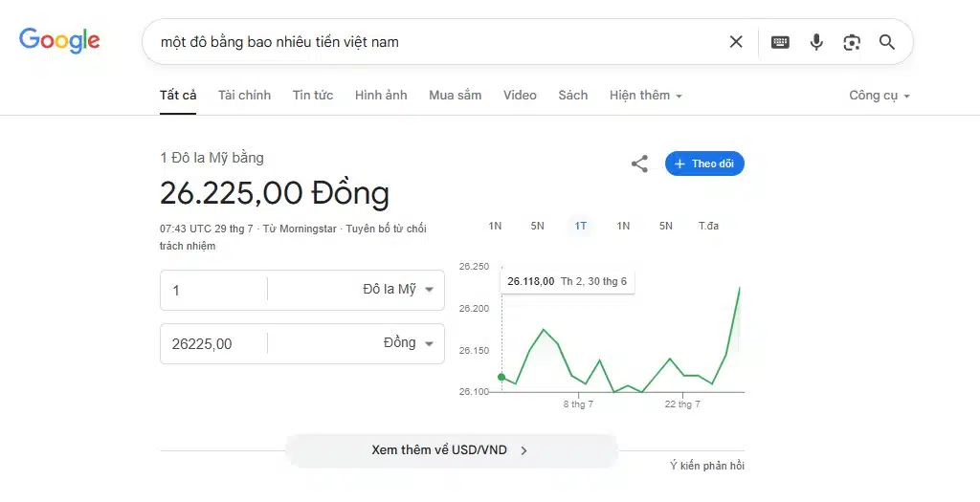Image resolution: width=980 pixels, height=502 pixels.
Task: Clear the search query text
Action: [736, 42]
